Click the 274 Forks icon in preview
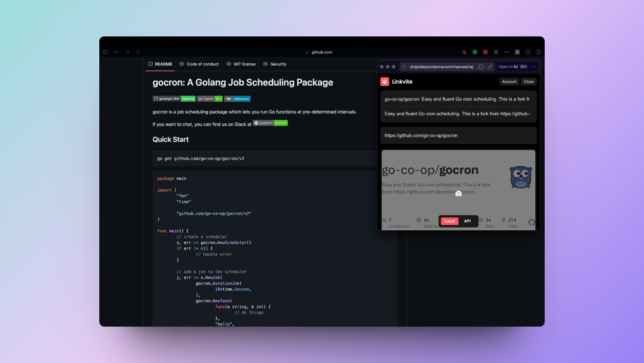The width and height of the screenshot is (644, 363). click(504, 220)
